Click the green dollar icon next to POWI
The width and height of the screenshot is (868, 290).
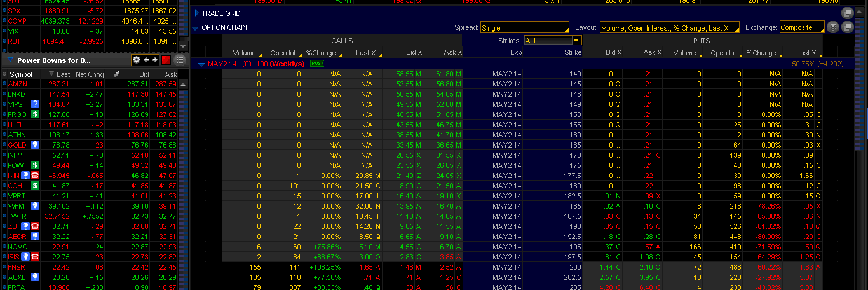(36, 165)
